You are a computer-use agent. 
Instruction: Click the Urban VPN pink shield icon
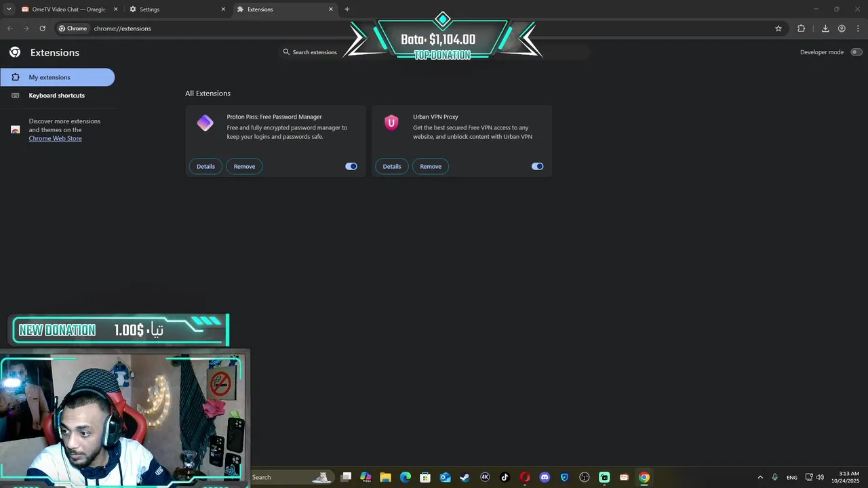coord(391,123)
